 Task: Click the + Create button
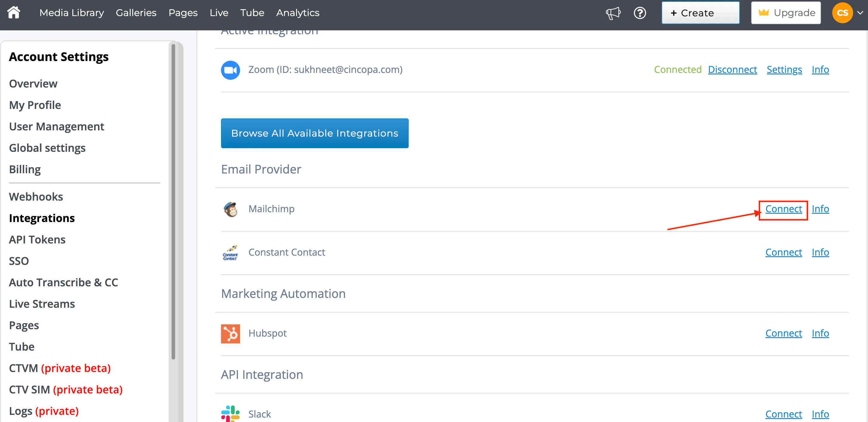[700, 13]
